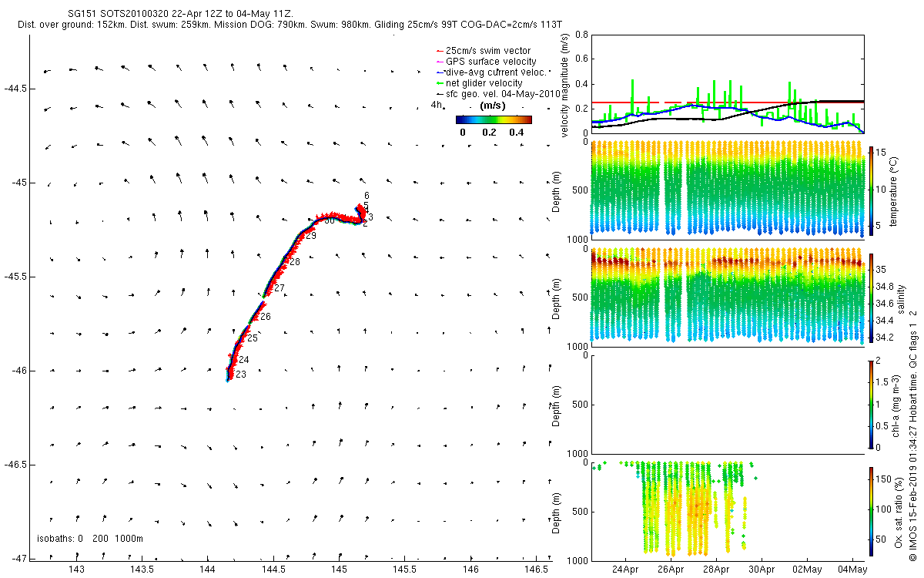The height and width of the screenshot is (578, 924).
Task: Click track day marker 25 on the glider path
Action: point(253,338)
